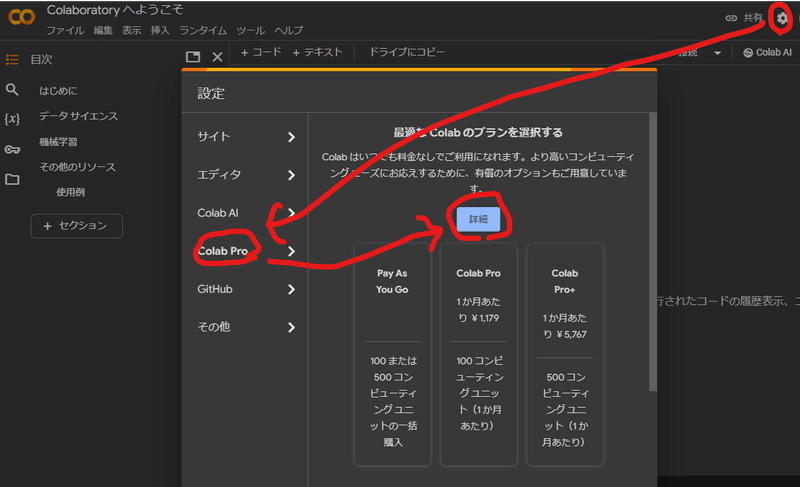Click the settings dialog vertical scrollbar
Screen dimensions: 800x487
[x=653, y=252]
